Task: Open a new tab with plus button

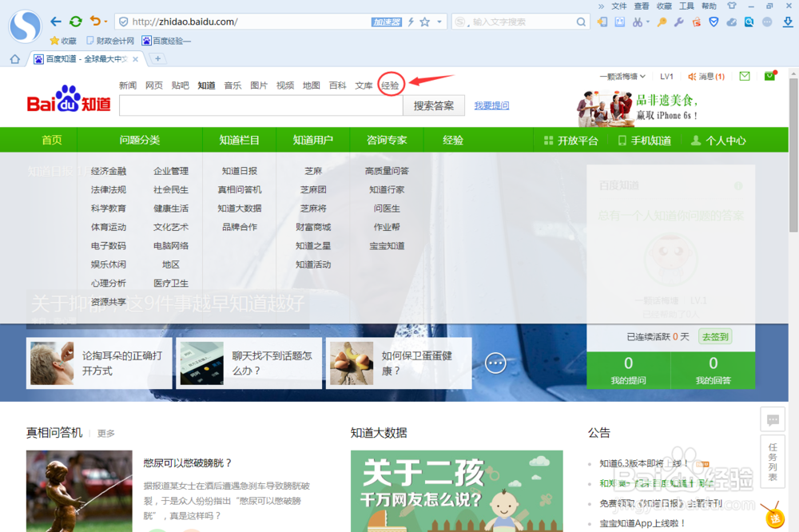Action: coord(158,58)
